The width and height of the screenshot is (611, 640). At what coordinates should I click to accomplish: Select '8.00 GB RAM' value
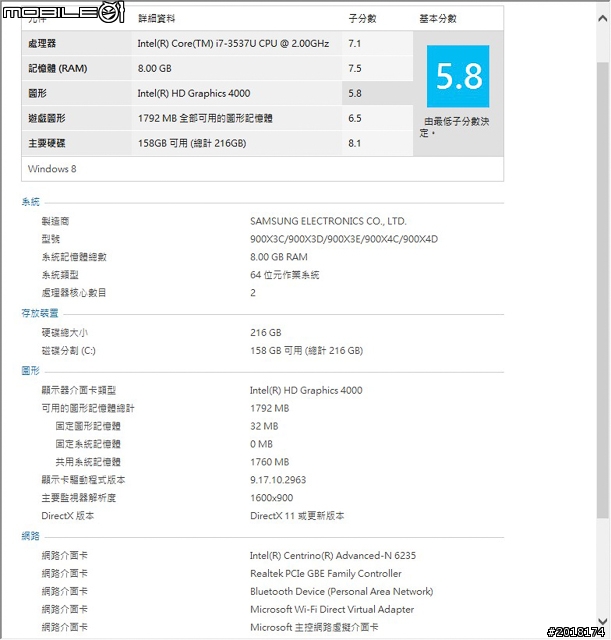click(279, 257)
